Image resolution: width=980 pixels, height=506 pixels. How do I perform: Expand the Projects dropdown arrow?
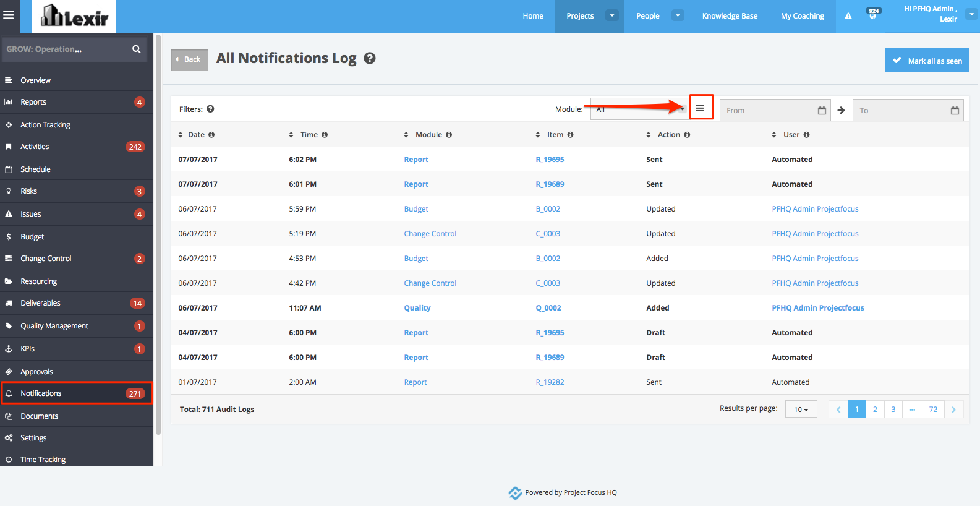tap(612, 15)
